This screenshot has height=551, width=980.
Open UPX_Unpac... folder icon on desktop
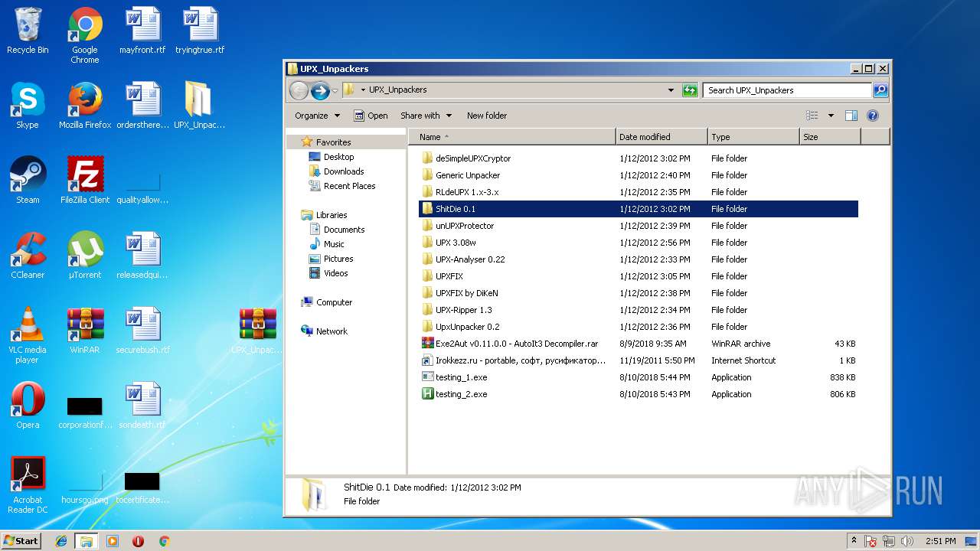point(200,106)
